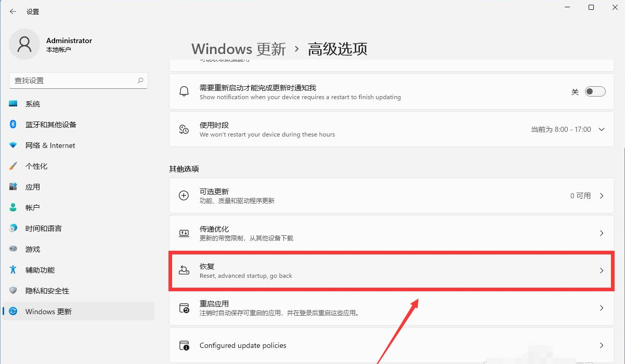Click the Windows 更新 sync icon
Viewport: 625px width, 364px height.
[14, 312]
